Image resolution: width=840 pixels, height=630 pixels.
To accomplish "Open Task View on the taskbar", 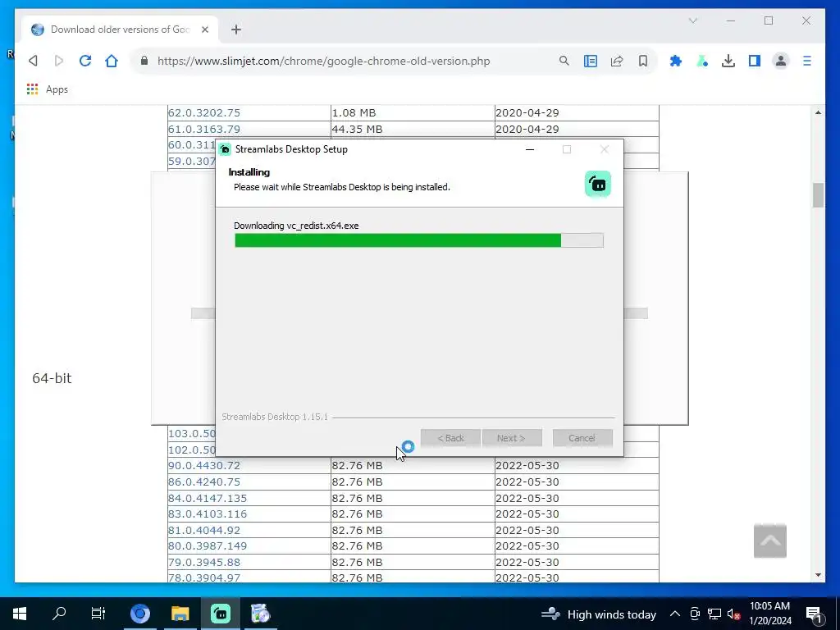I will pyautogui.click(x=98, y=614).
